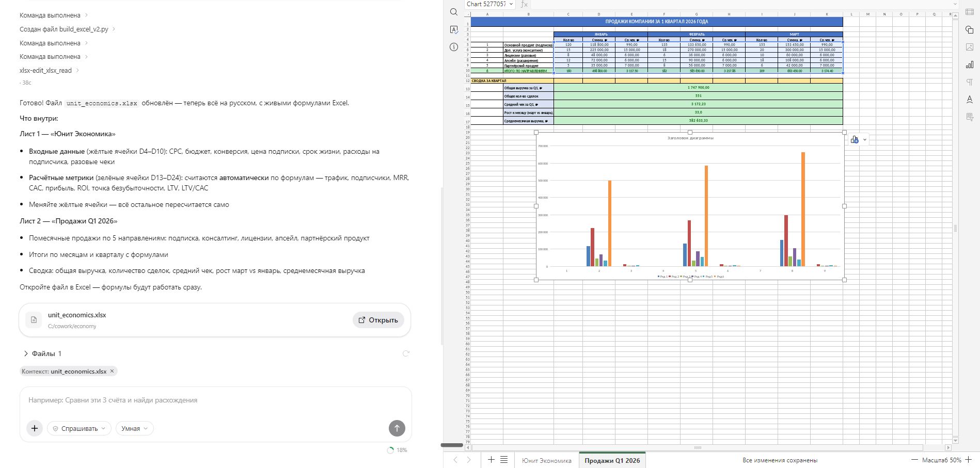Expand the Создан файл build_excel_v2.py step
Image resolution: width=980 pixels, height=468 pixels.
[x=68, y=29]
